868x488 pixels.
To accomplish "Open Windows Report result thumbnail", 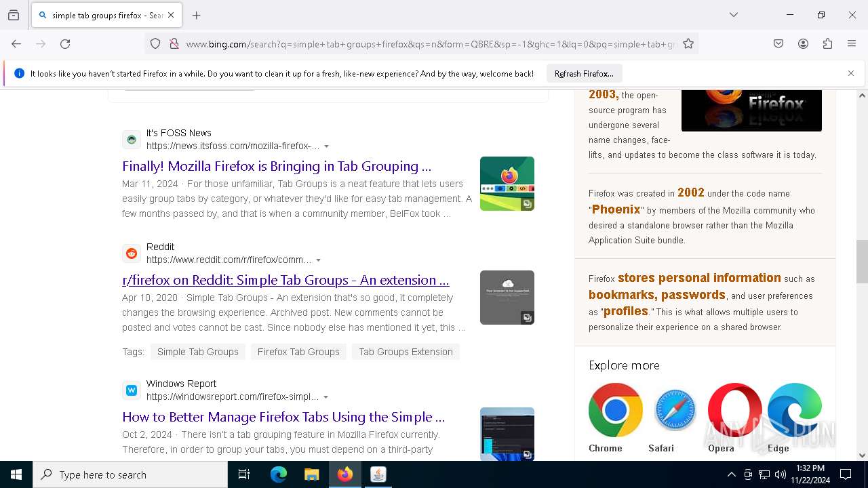I will coord(507,434).
